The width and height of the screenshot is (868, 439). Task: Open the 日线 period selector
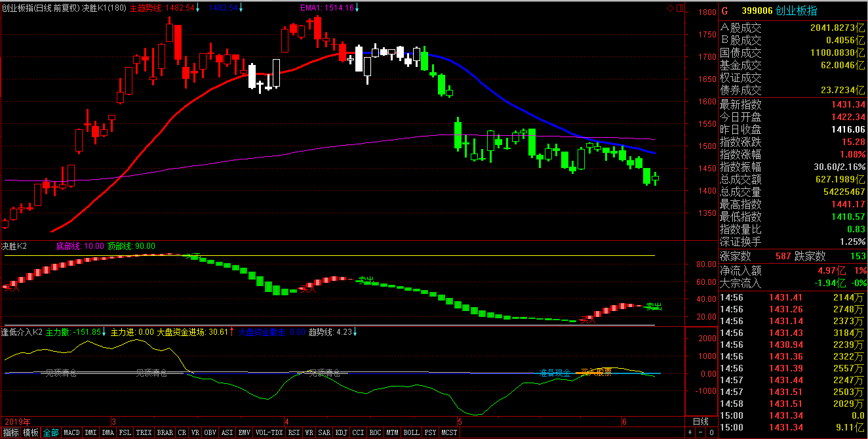click(701, 421)
